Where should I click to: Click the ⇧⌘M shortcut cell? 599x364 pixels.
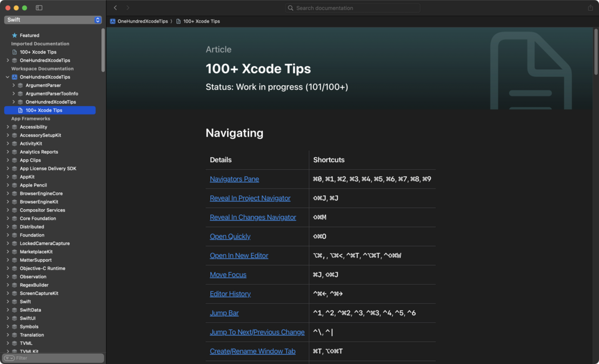tap(372, 217)
